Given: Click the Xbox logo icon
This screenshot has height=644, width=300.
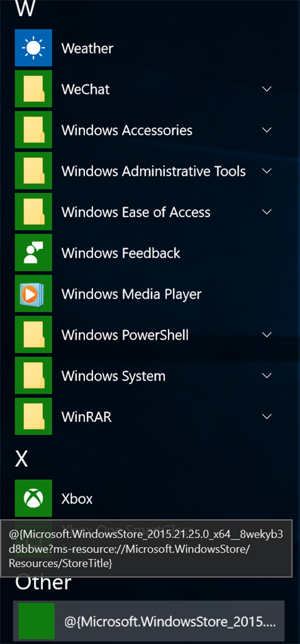Looking at the screenshot, I should click(x=33, y=498).
